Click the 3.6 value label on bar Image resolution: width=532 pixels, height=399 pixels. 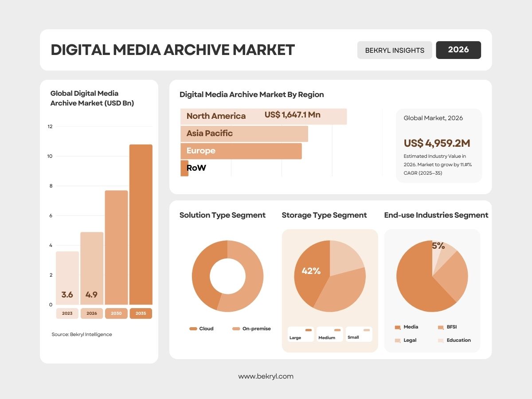pos(67,294)
